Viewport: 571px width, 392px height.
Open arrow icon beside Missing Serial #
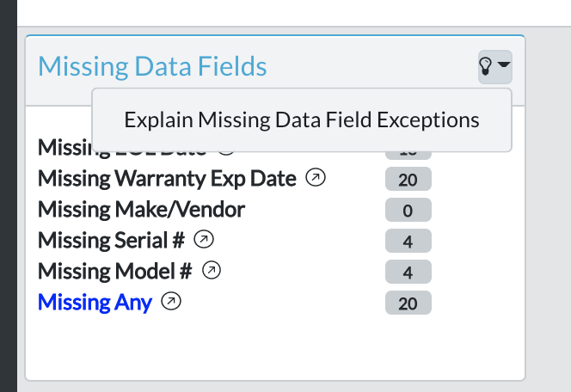(x=204, y=240)
